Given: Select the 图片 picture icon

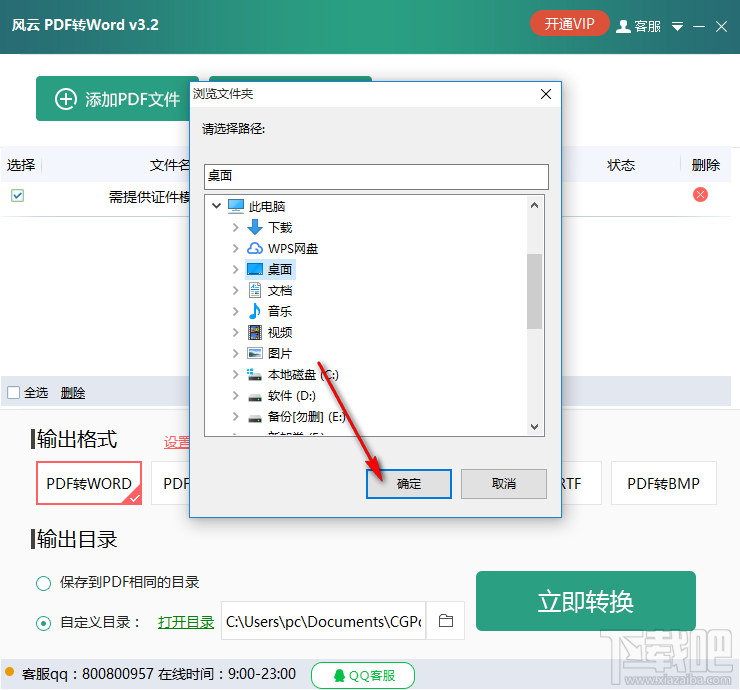Looking at the screenshot, I should (x=255, y=353).
